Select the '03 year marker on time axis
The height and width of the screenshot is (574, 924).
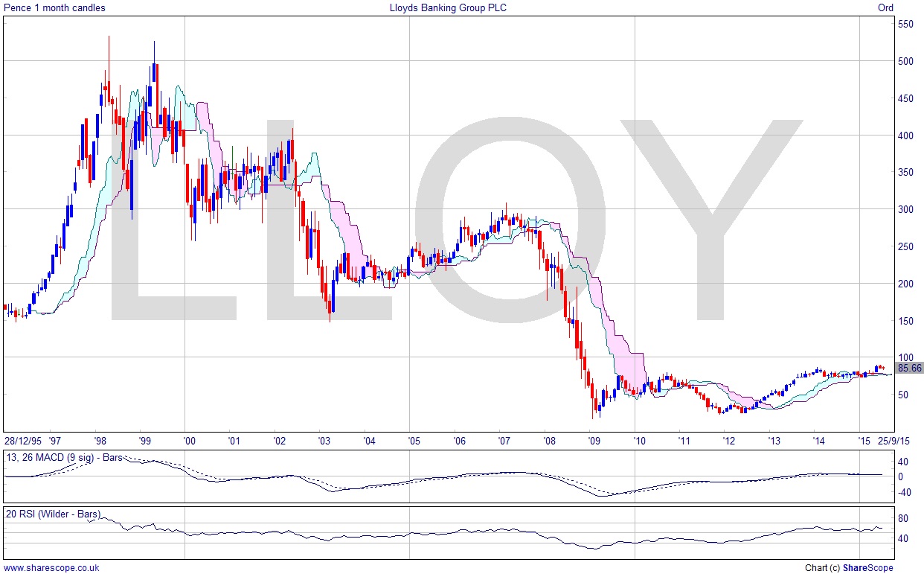click(324, 441)
